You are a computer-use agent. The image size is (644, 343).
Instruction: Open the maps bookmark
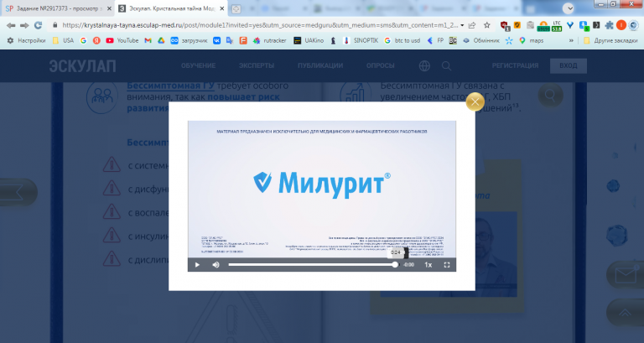coord(532,40)
